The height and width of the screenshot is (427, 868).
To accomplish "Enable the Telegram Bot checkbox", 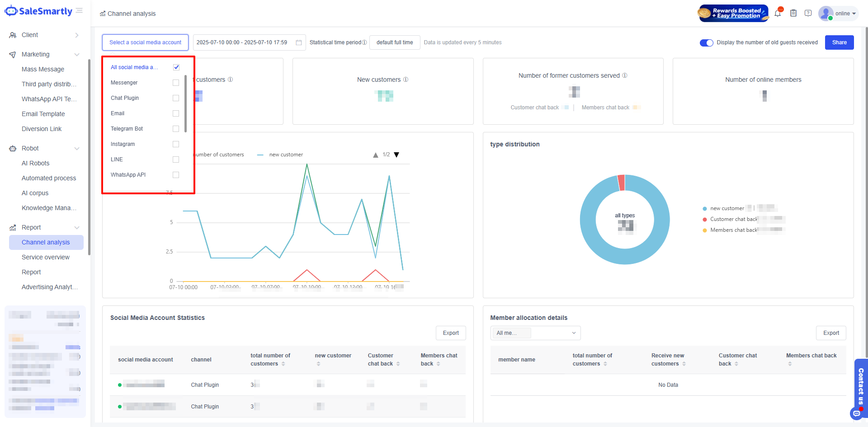I will pos(176,129).
